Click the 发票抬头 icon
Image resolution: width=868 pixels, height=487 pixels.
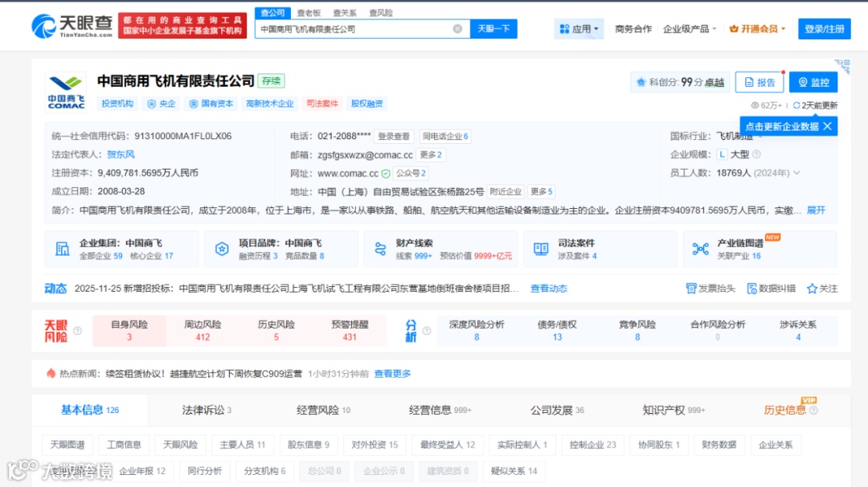[x=691, y=289]
